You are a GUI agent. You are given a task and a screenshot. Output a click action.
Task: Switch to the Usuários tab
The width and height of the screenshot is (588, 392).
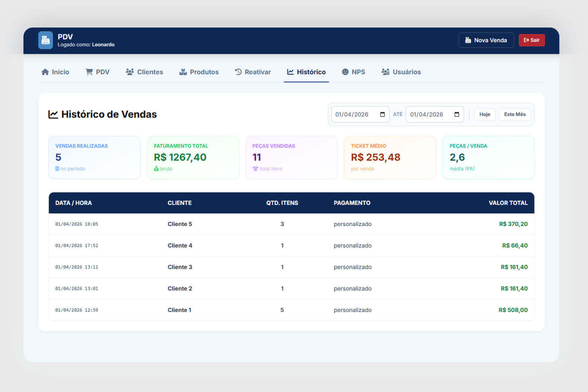pos(401,72)
